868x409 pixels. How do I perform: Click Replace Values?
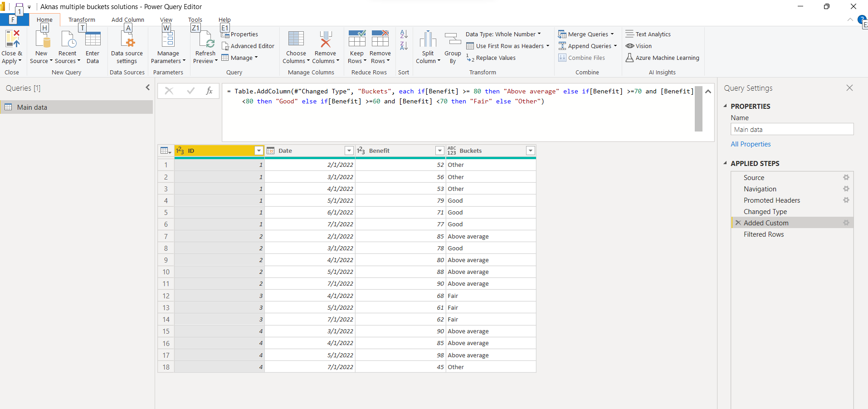click(491, 58)
